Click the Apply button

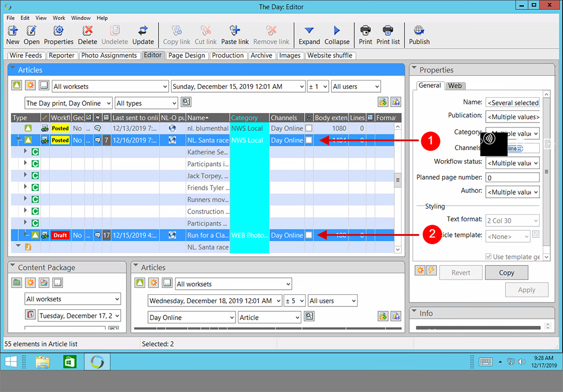(527, 290)
